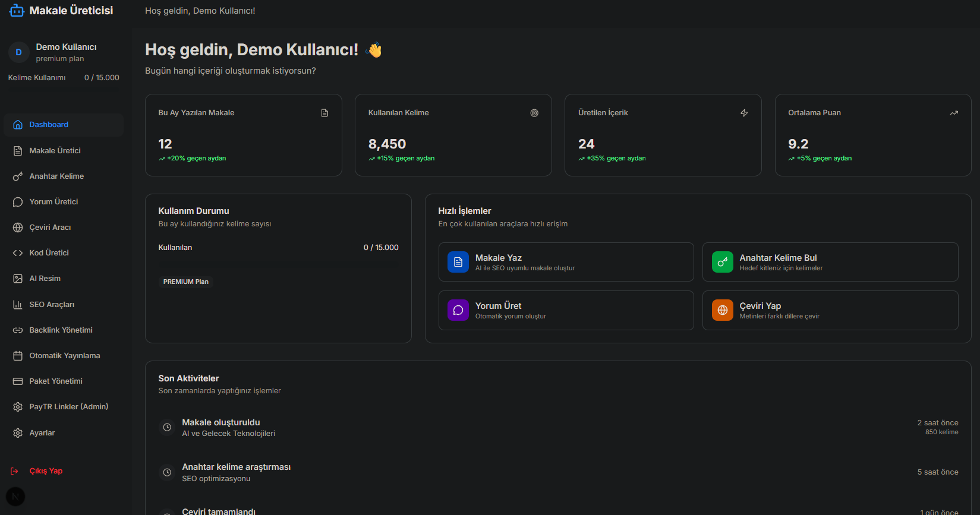980x515 pixels.
Task: Open PayTR Linkler (Admin) page
Action: click(x=64, y=407)
